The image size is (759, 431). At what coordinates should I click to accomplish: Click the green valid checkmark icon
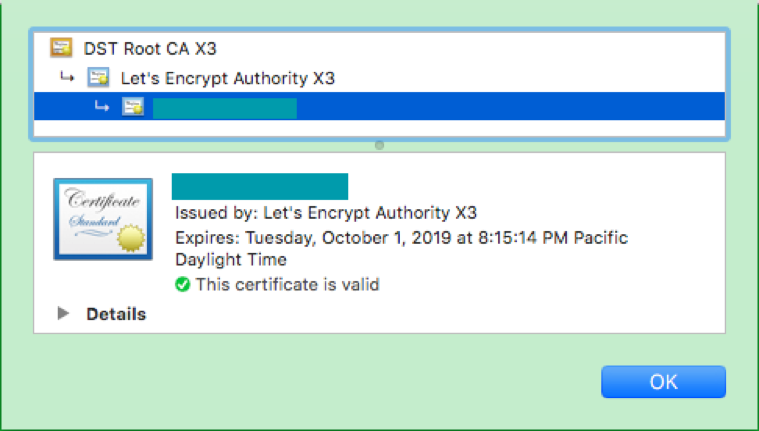coord(182,284)
